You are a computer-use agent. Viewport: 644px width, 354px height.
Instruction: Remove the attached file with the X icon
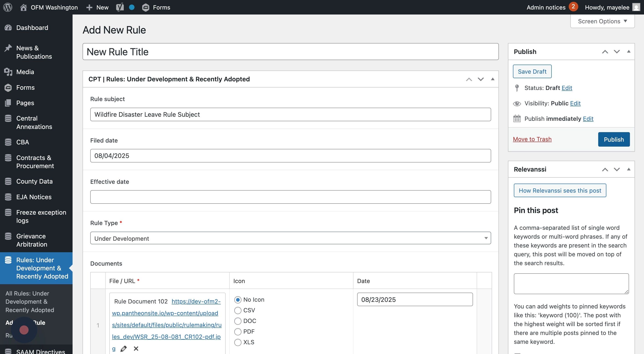[x=136, y=349]
